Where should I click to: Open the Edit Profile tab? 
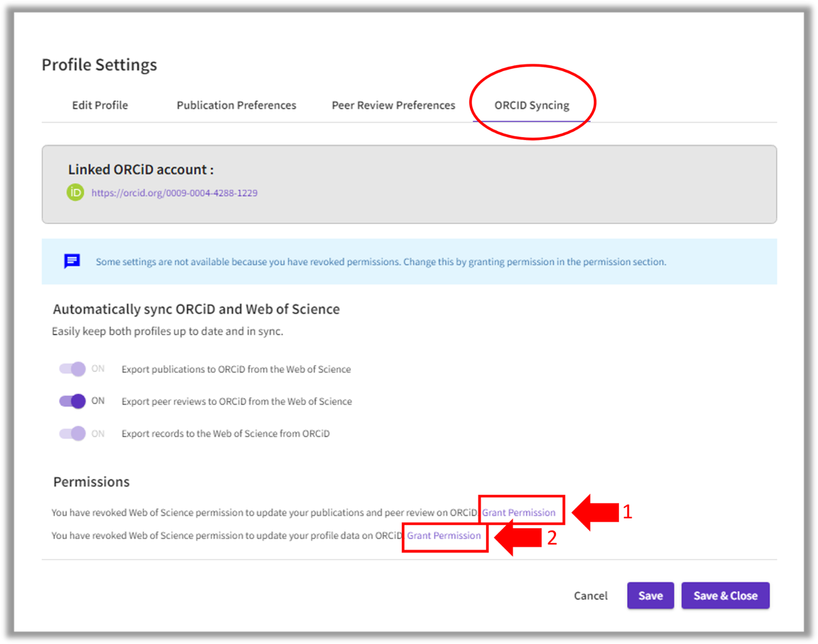100,105
